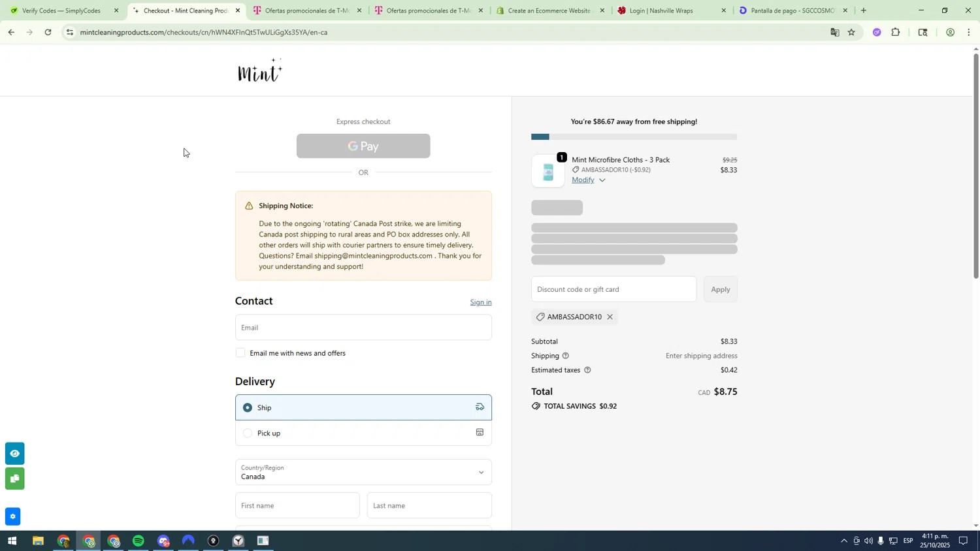
Task: Click the green copy extension sidebar icon
Action: coord(14,479)
